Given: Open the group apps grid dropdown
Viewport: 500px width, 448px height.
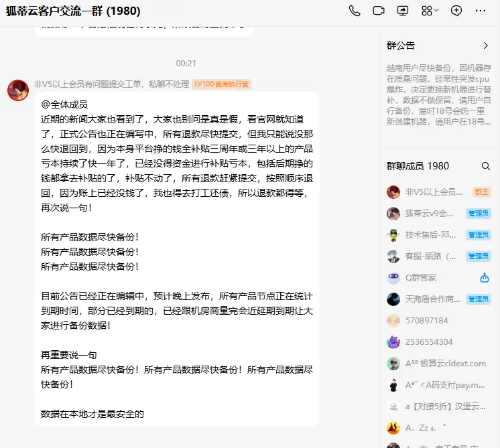Looking at the screenshot, I should pyautogui.click(x=430, y=11).
